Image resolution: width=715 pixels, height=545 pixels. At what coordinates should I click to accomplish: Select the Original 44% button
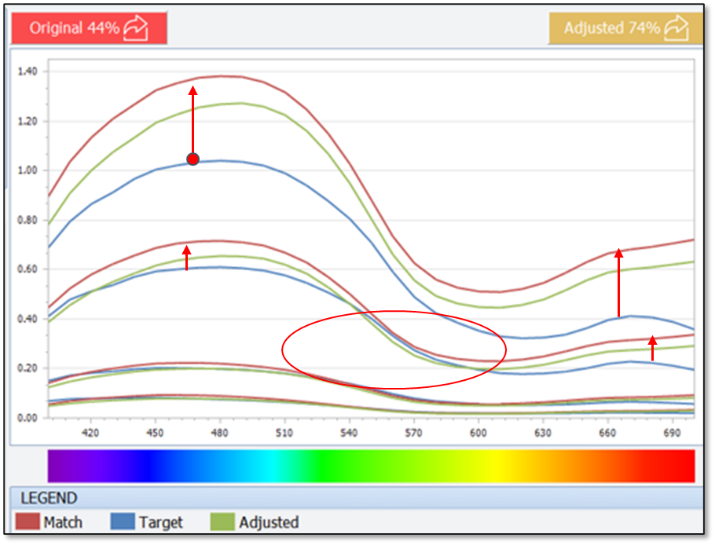[89, 28]
